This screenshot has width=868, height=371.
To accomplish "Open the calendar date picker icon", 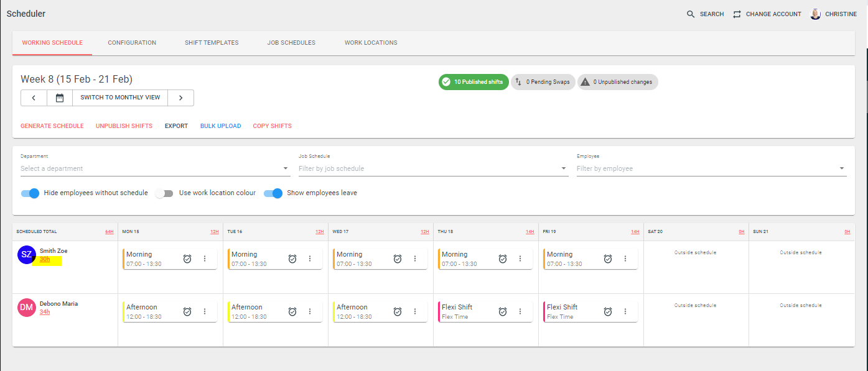I will [60, 98].
